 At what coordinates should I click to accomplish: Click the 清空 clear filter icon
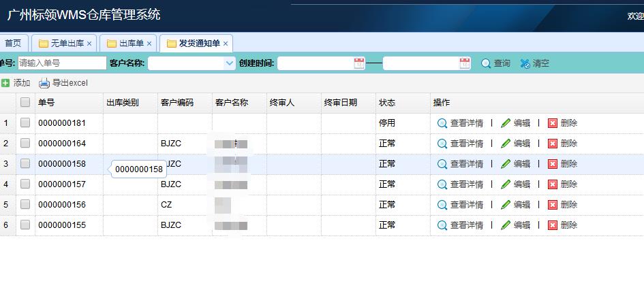click(525, 63)
